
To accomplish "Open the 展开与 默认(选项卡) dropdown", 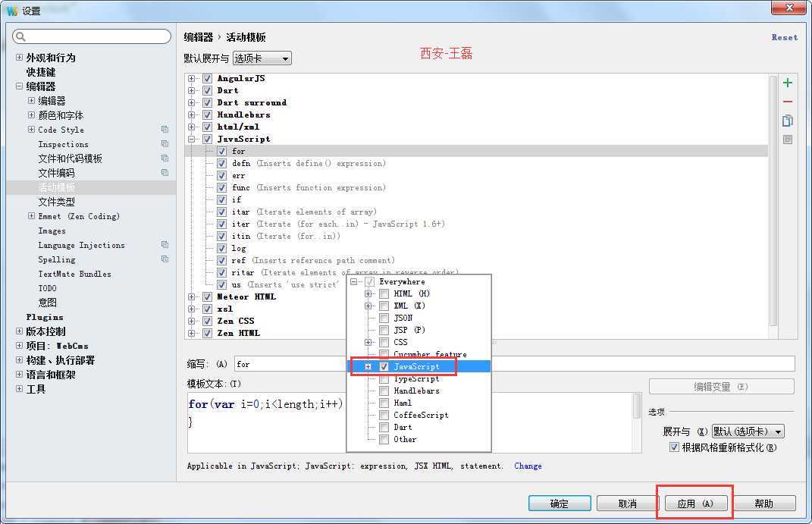I will pyautogui.click(x=748, y=431).
